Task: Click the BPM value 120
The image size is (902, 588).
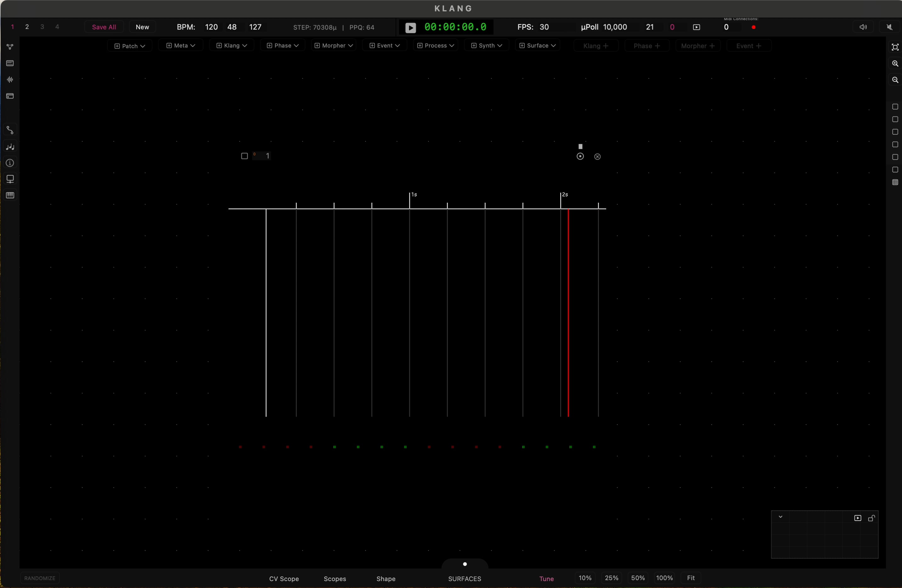Action: point(211,27)
